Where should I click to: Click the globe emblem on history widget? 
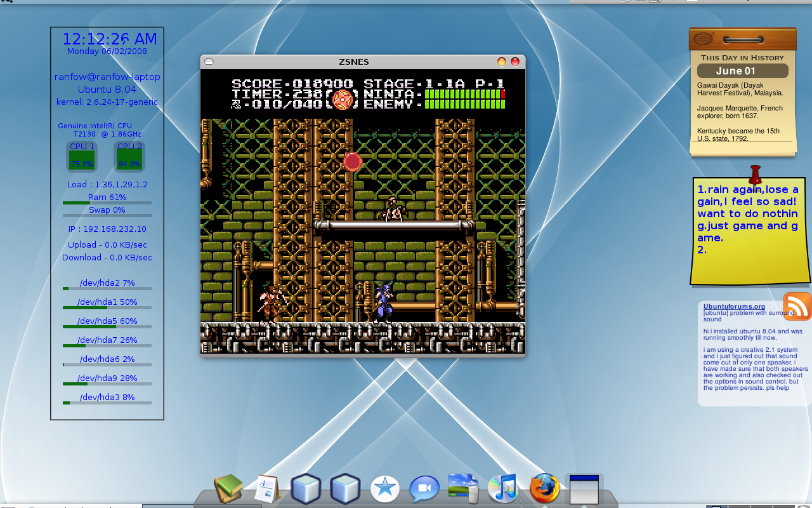703,39
